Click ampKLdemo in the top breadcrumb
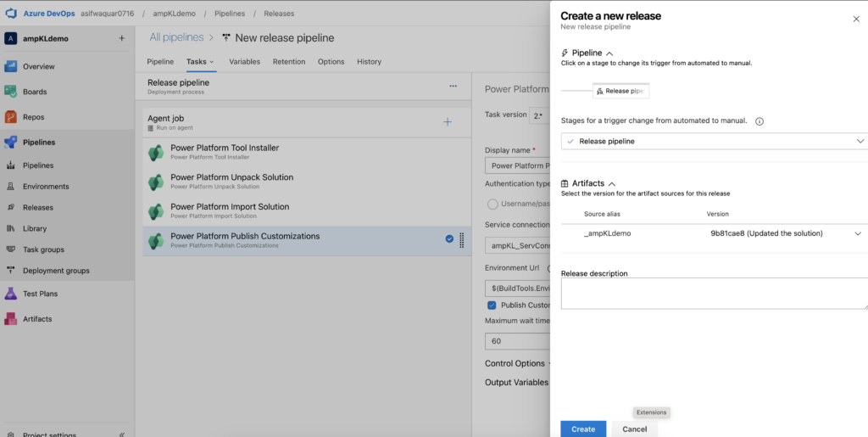This screenshot has width=868, height=437. 175,14
